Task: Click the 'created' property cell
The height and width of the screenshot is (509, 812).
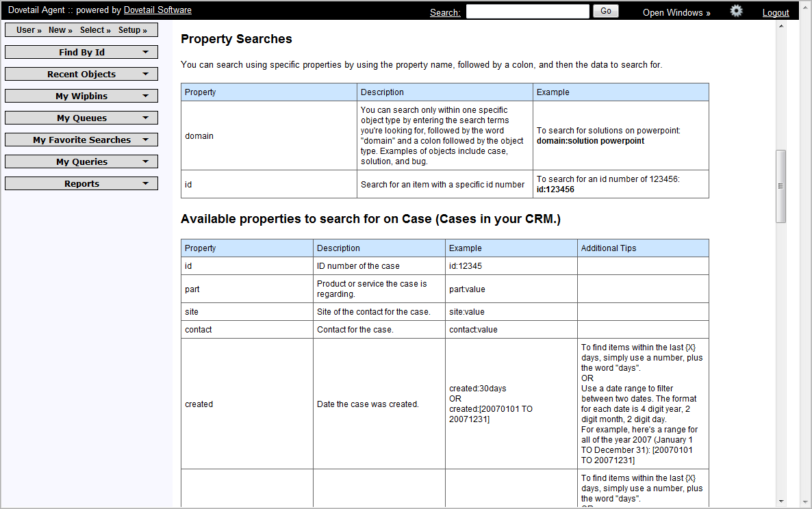Action: (x=247, y=404)
